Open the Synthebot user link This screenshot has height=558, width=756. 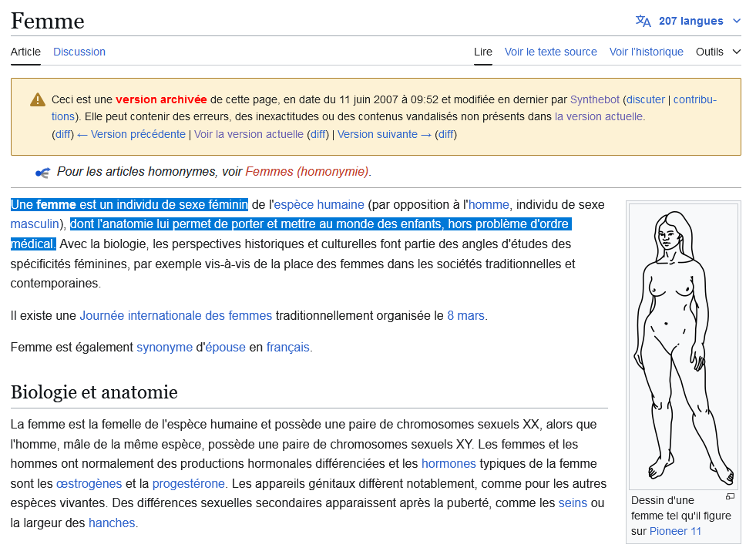pyautogui.click(x=594, y=100)
